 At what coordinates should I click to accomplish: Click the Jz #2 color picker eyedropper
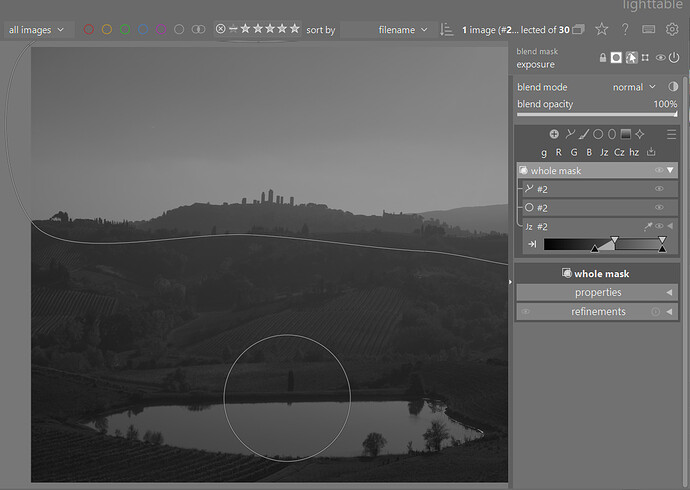pyautogui.click(x=648, y=226)
